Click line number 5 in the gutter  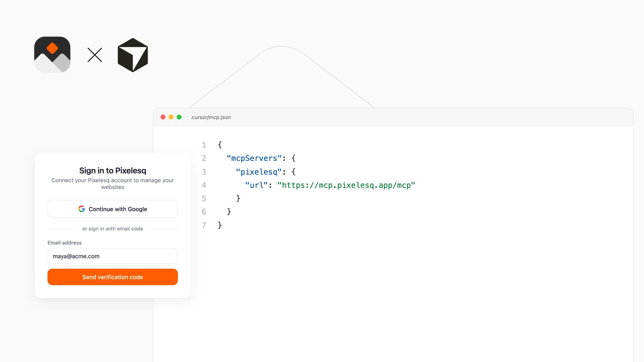click(x=204, y=198)
